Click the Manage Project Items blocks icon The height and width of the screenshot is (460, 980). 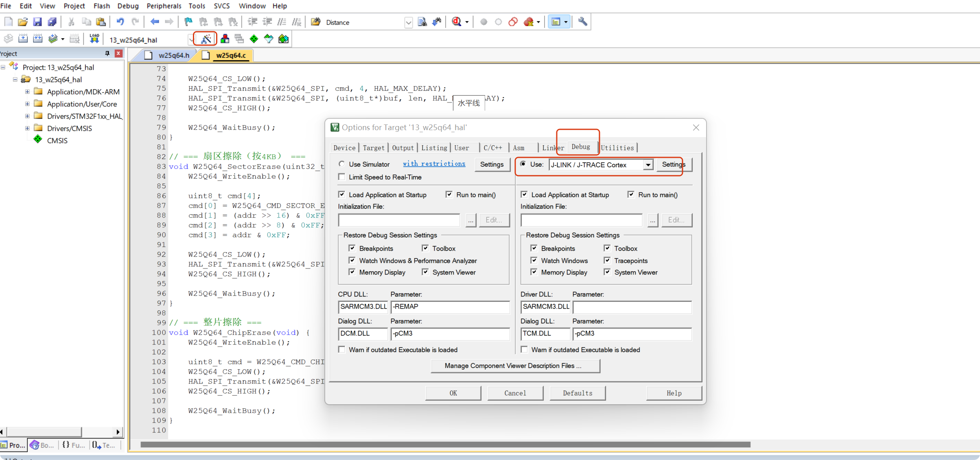click(225, 39)
